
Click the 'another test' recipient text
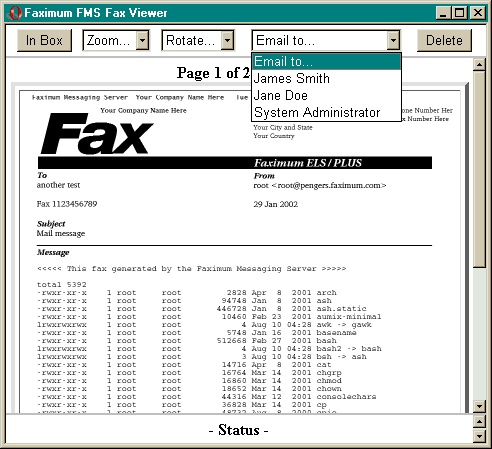tap(58, 185)
